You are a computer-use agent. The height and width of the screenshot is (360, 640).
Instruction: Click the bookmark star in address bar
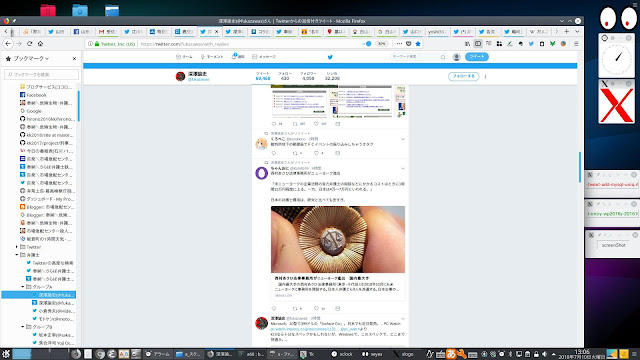(418, 44)
